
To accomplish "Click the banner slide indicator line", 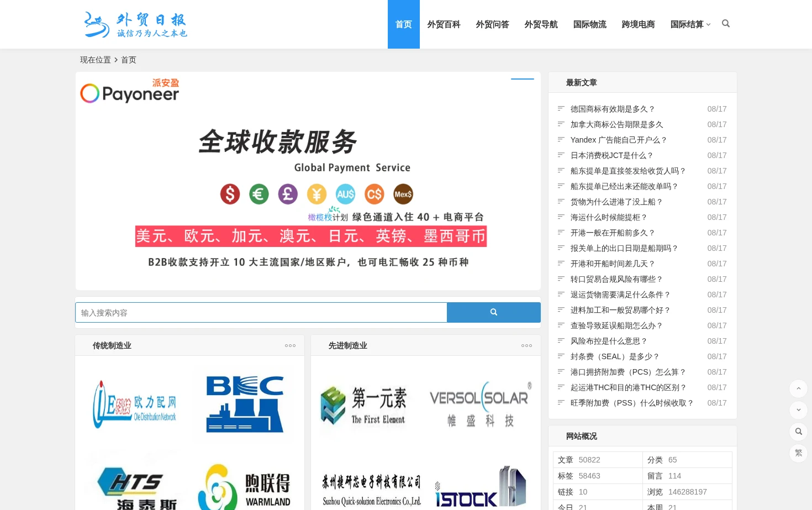I will coord(523,79).
